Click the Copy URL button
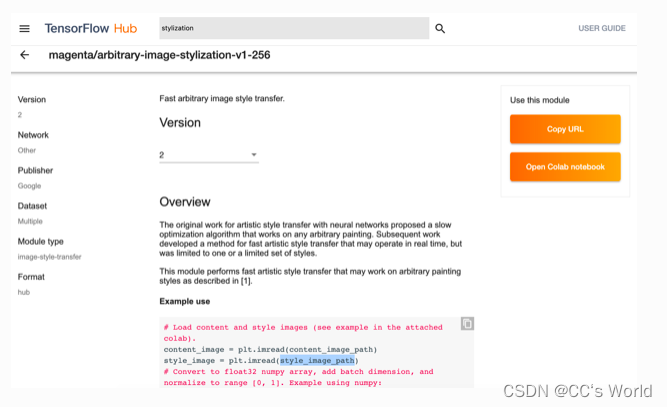This screenshot has height=407, width=667. 565,129
